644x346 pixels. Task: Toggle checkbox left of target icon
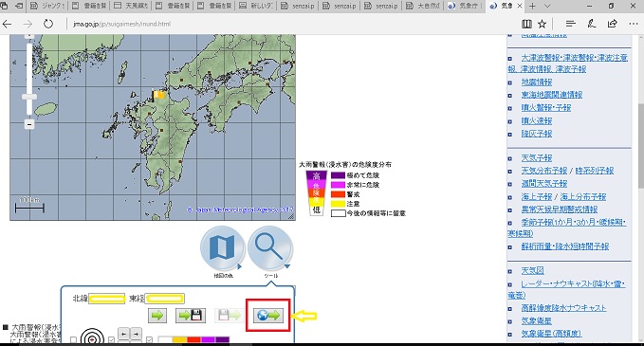pyautogui.click(x=73, y=340)
